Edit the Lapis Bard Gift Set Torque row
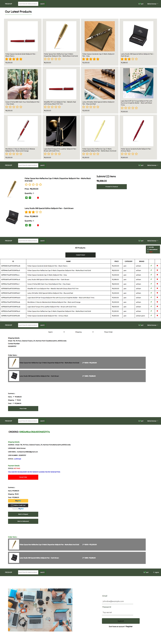Image resolution: width=161 pixels, height=644 pixels. click(x=151, y=297)
